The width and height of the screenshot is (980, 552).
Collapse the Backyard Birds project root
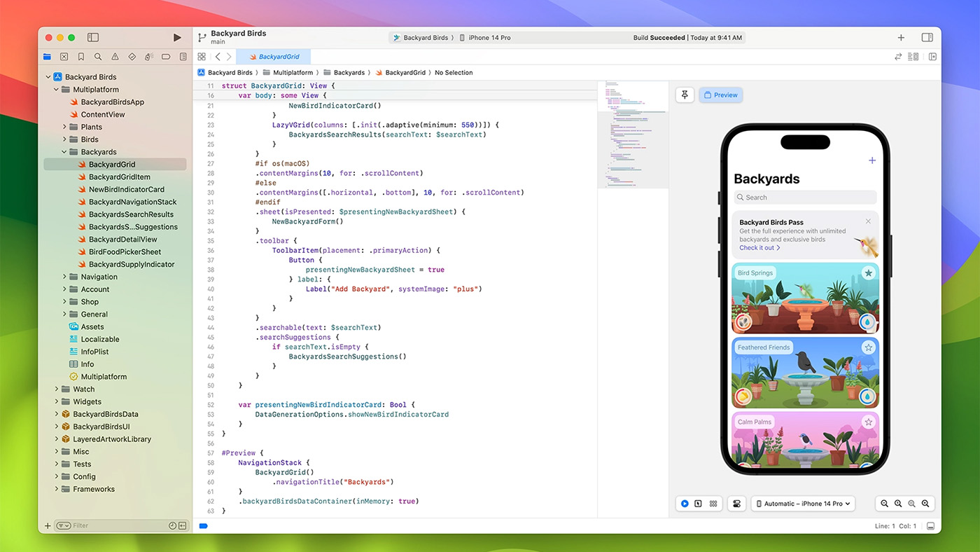[x=48, y=77]
